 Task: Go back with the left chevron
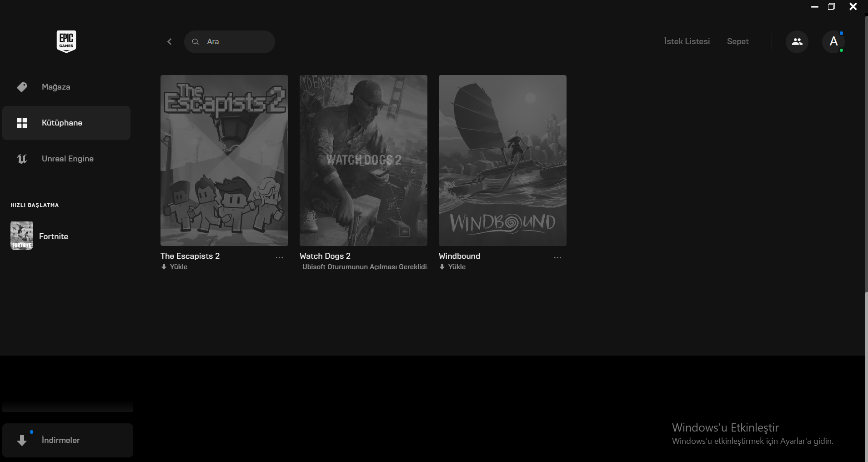click(170, 42)
